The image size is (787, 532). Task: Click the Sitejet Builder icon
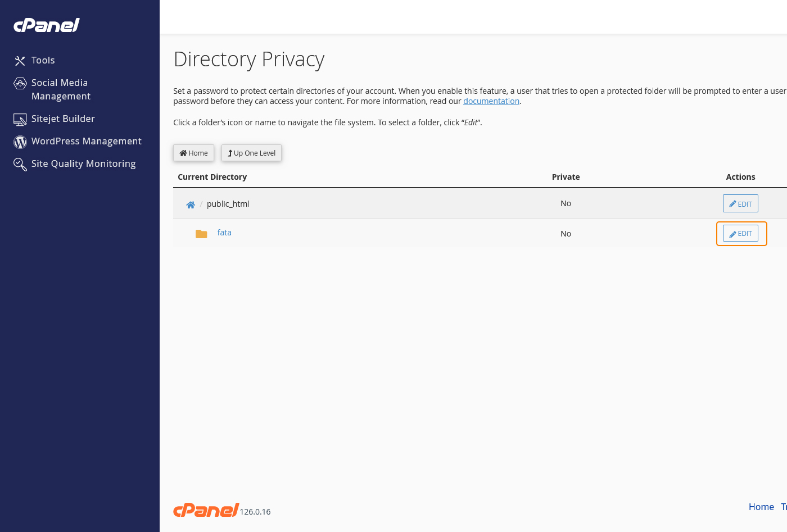[x=20, y=119]
